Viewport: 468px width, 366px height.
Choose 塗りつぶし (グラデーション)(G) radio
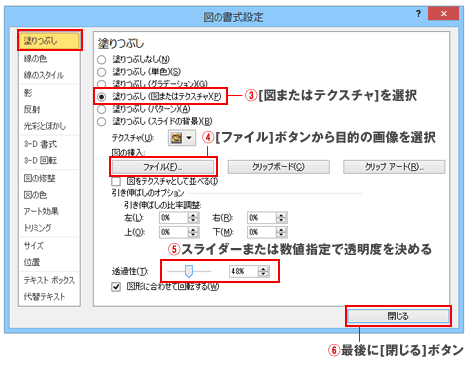[x=101, y=84]
